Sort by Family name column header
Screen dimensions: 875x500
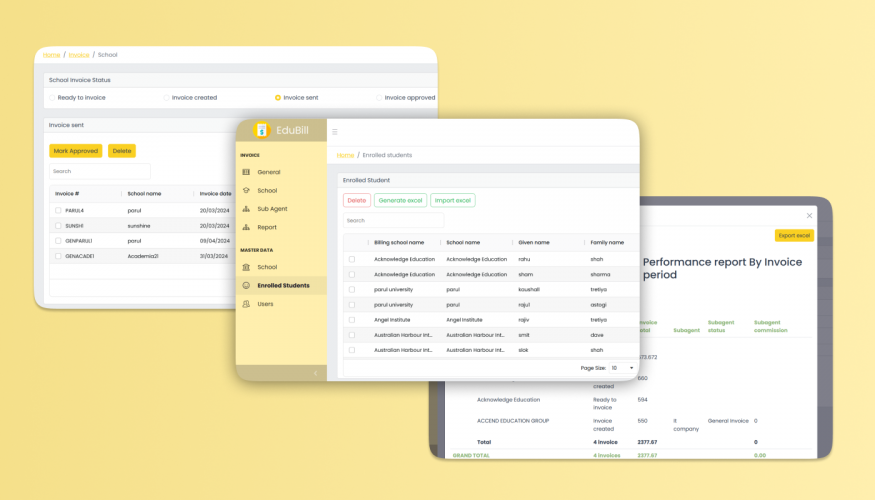[607, 243]
